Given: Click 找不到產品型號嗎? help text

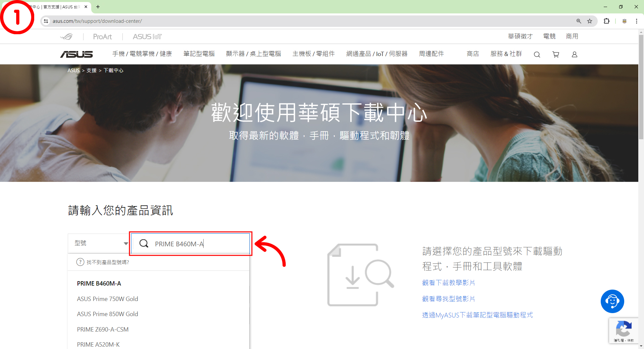Looking at the screenshot, I should tap(108, 262).
